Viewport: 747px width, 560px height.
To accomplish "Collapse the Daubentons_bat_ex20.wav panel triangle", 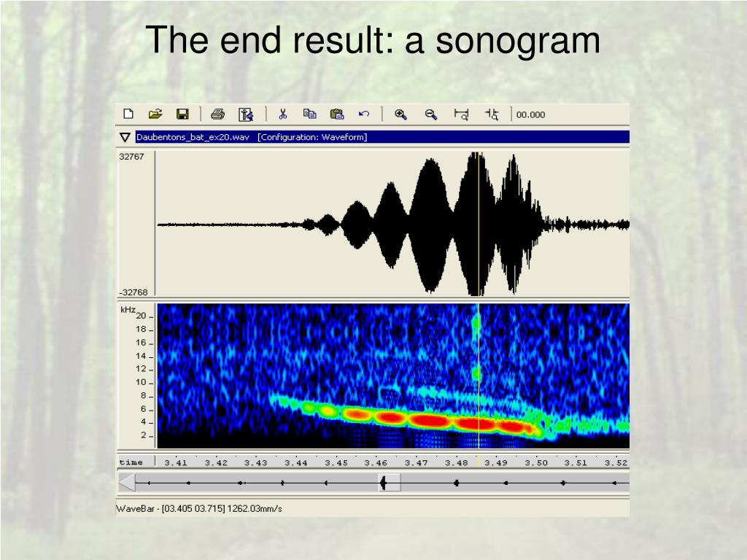I will click(x=125, y=138).
